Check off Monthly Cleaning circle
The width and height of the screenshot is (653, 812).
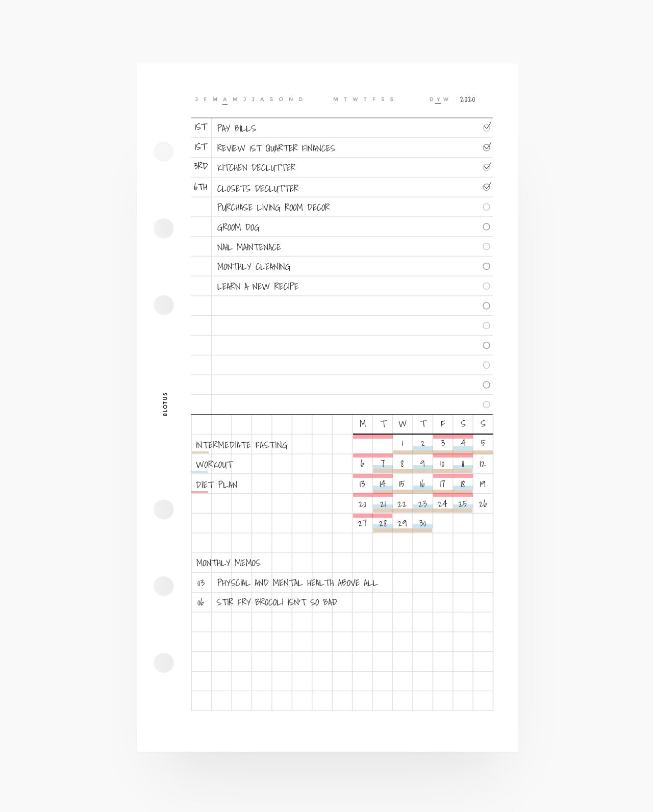[x=486, y=266]
